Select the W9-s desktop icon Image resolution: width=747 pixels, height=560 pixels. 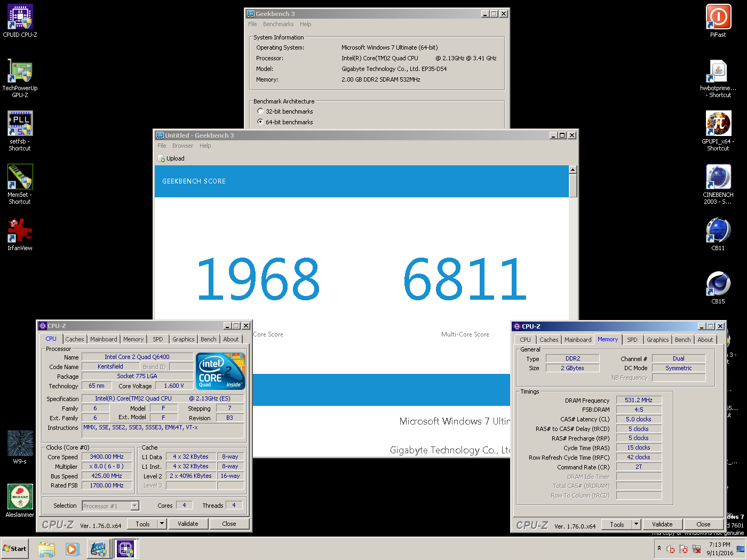20,447
